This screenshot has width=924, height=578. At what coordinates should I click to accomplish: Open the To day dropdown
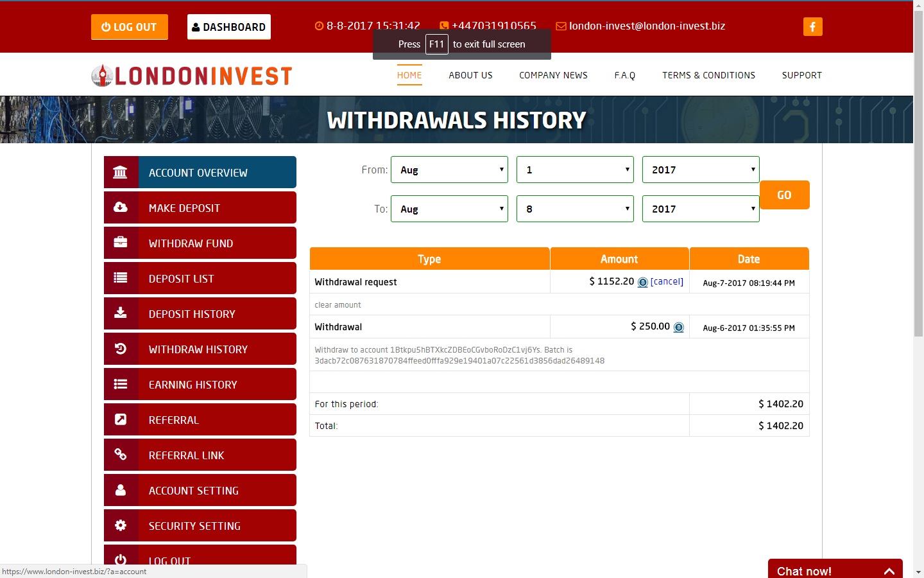coord(575,209)
